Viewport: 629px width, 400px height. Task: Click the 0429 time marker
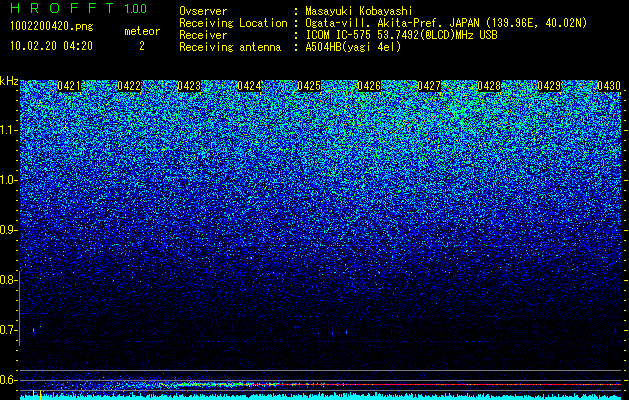(x=549, y=86)
